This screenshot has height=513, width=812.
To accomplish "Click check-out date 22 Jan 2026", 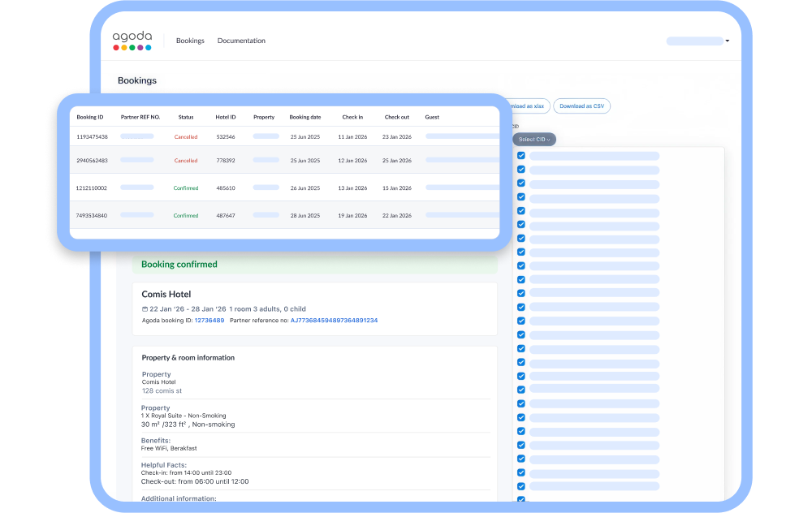I will coord(397,215).
